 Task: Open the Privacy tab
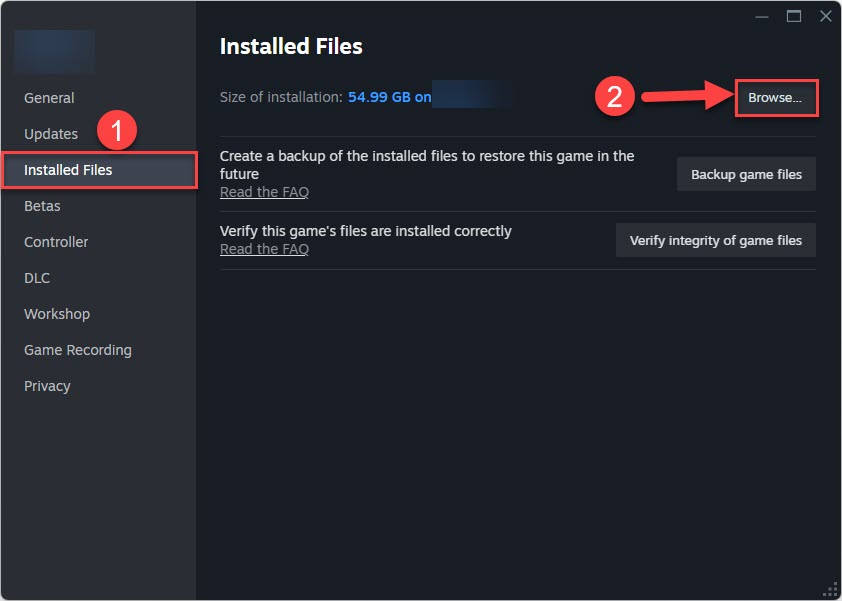point(47,386)
